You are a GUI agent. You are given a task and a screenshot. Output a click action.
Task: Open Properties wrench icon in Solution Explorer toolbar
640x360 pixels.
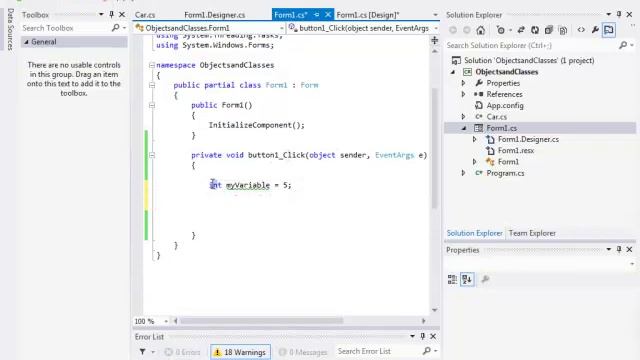(595, 30)
